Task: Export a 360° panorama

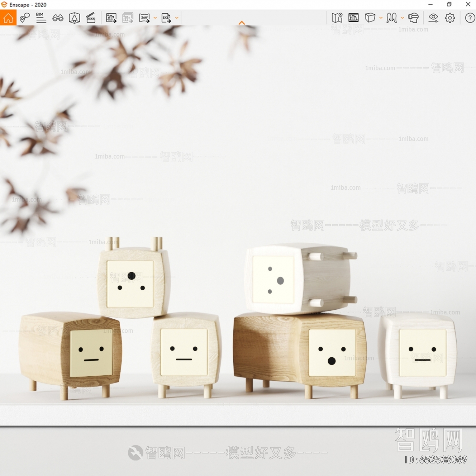Action: click(x=144, y=18)
